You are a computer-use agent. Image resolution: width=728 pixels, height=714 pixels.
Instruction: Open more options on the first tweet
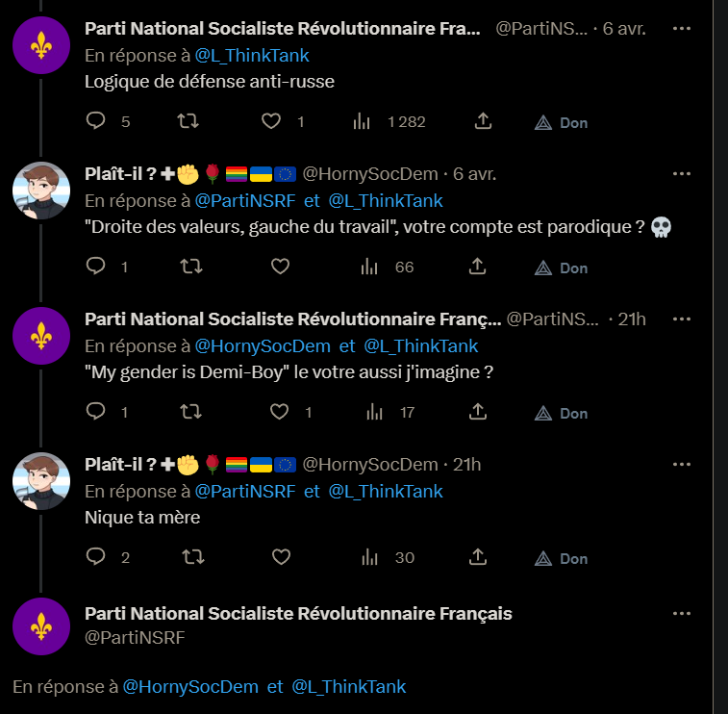(681, 29)
